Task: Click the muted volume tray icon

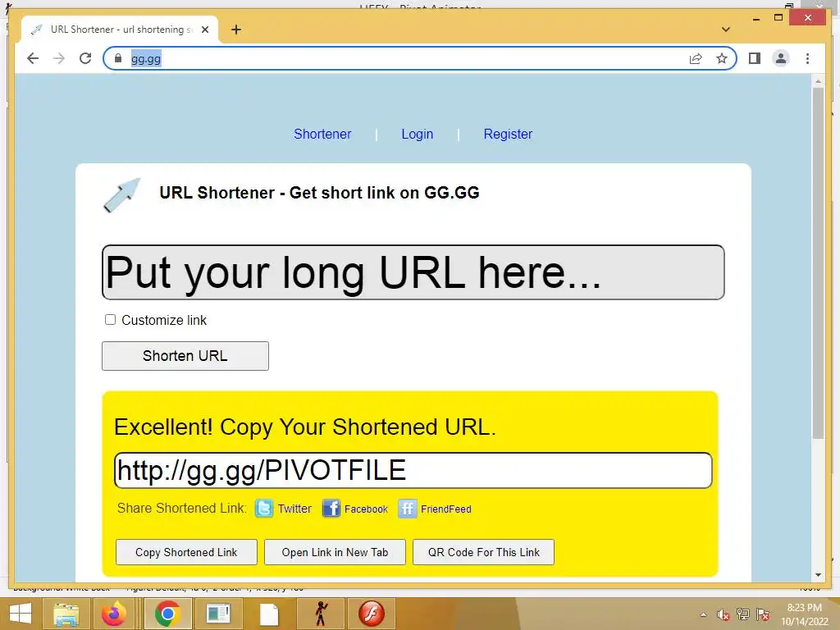Action: pos(724,614)
